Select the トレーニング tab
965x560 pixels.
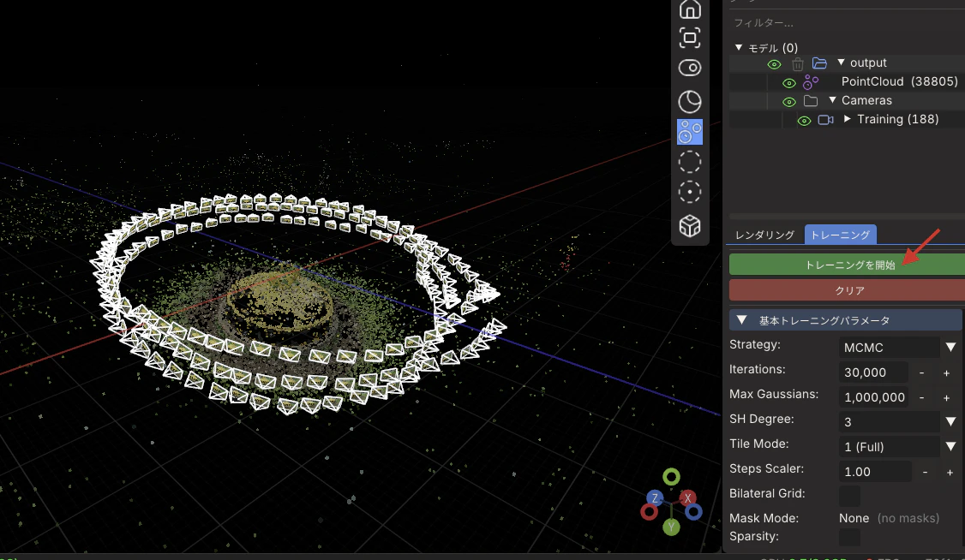pyautogui.click(x=840, y=235)
